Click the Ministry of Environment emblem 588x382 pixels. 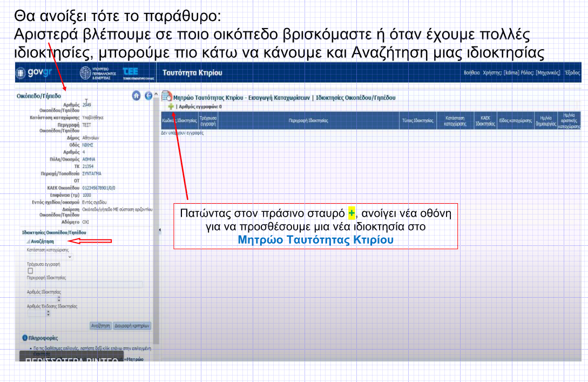(86, 73)
